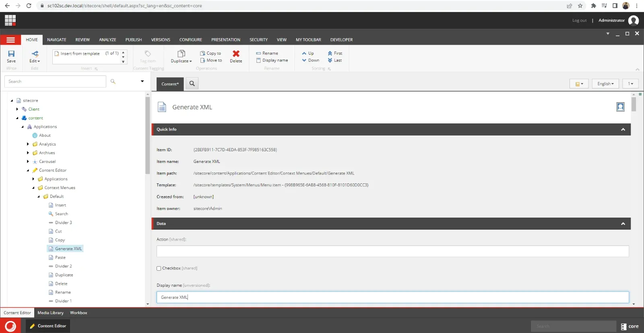Switch to the DEVELOPER ribbon tab
The height and width of the screenshot is (333, 644).
pyautogui.click(x=341, y=40)
